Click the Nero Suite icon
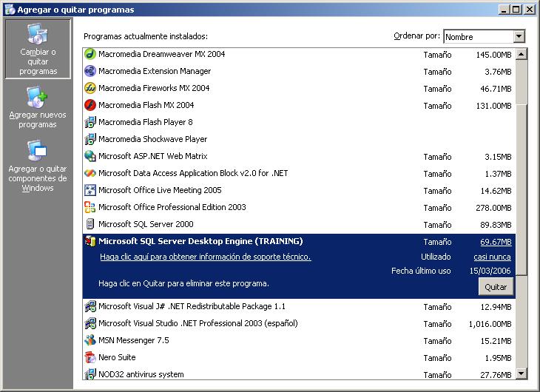This screenshot has height=392, width=540. pos(90,357)
